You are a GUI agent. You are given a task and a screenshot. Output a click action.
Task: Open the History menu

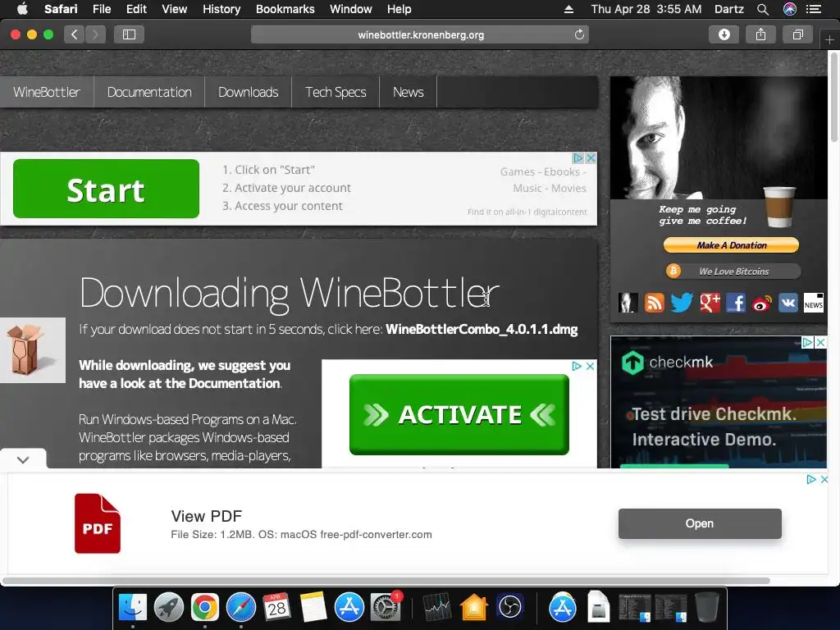pyautogui.click(x=221, y=9)
